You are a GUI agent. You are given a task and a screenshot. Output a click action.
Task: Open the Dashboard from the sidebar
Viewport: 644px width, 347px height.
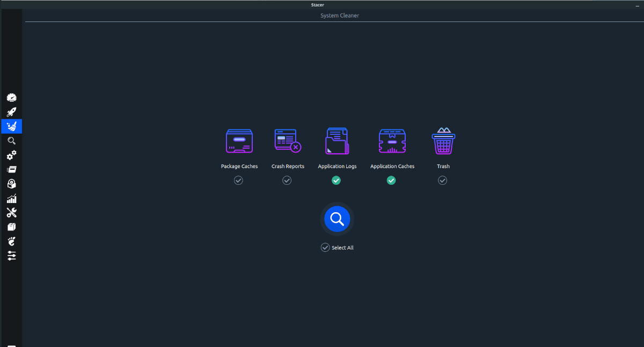(x=11, y=97)
